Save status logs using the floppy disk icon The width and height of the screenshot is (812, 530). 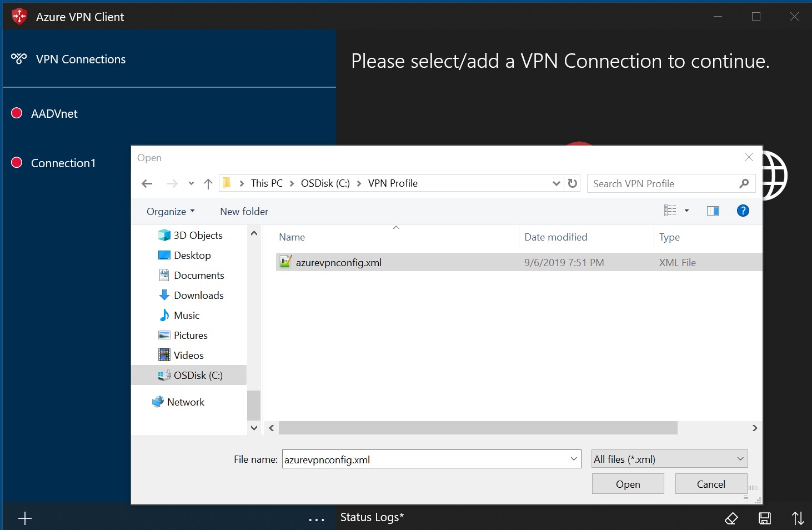point(764,518)
